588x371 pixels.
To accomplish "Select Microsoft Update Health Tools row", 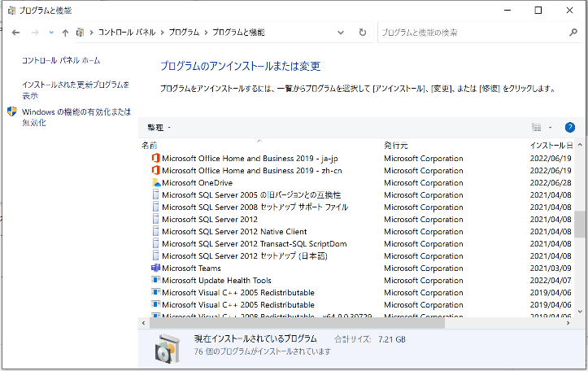I will pos(216,280).
